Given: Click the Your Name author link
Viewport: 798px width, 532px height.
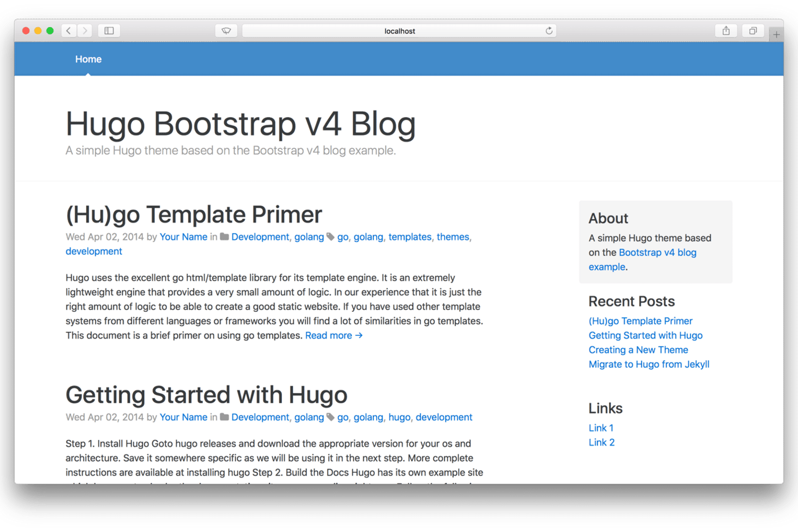Looking at the screenshot, I should [183, 236].
